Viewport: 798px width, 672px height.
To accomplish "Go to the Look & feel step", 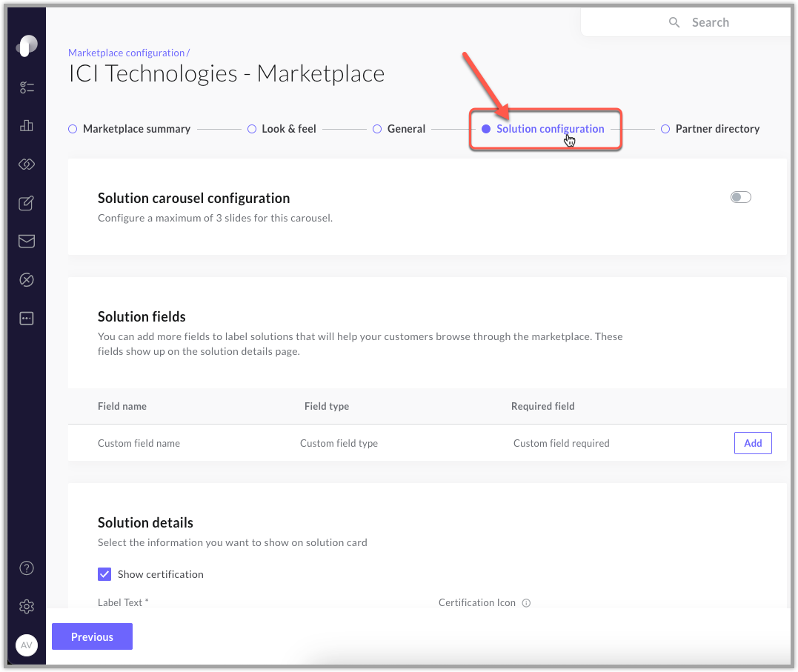I will coord(282,129).
